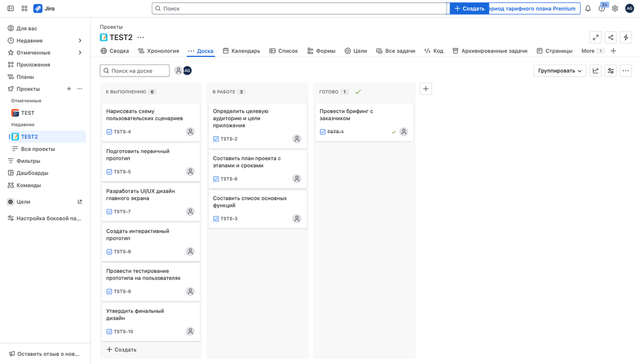Collapse sidebar using the top-left panel icon

point(11,9)
